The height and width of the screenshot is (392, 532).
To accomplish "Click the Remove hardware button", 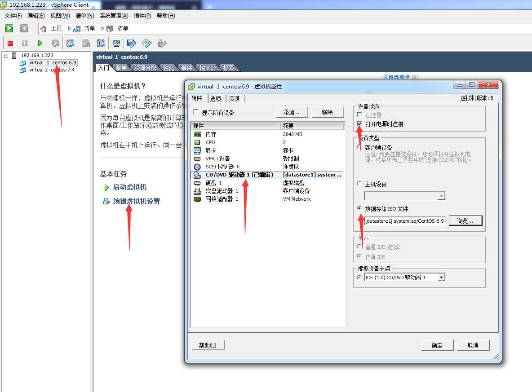I will pyautogui.click(x=328, y=112).
